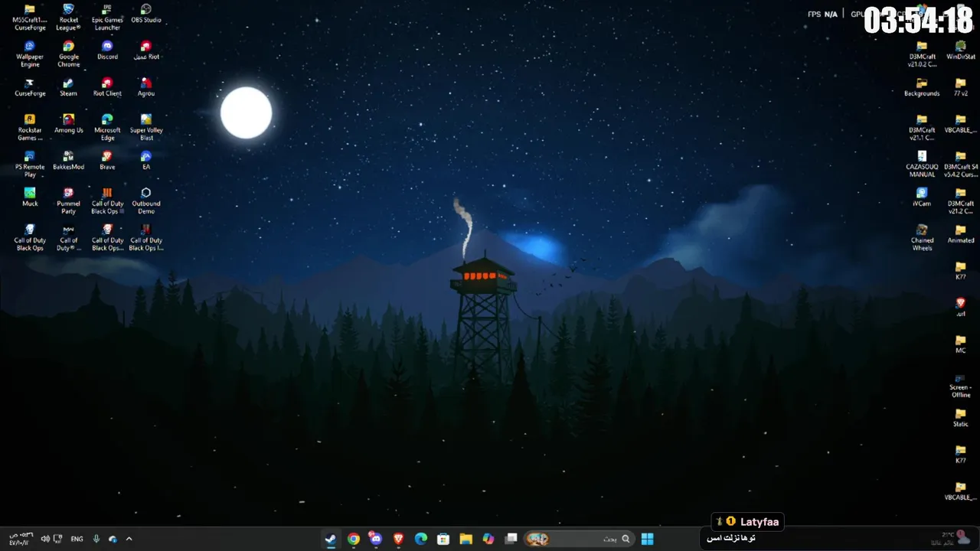Select the BakkesMod desktop icon
Image resolution: width=980 pixels, height=551 pixels.
point(68,161)
